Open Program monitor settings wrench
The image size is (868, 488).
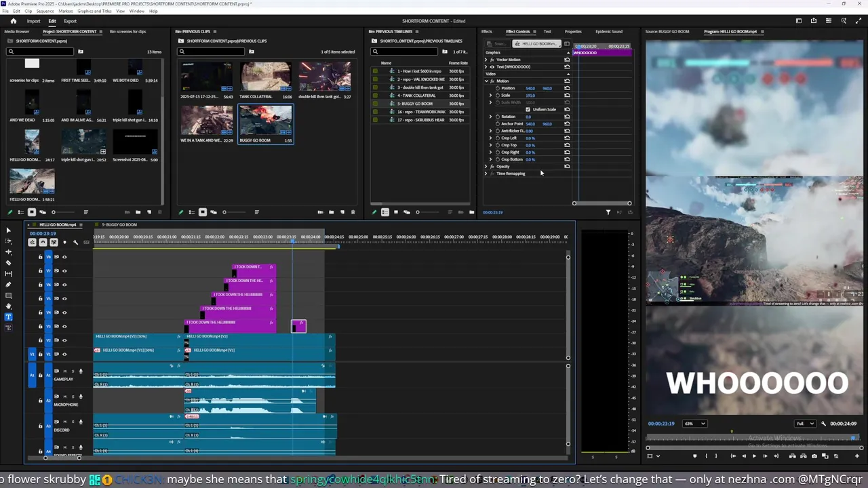(823, 424)
